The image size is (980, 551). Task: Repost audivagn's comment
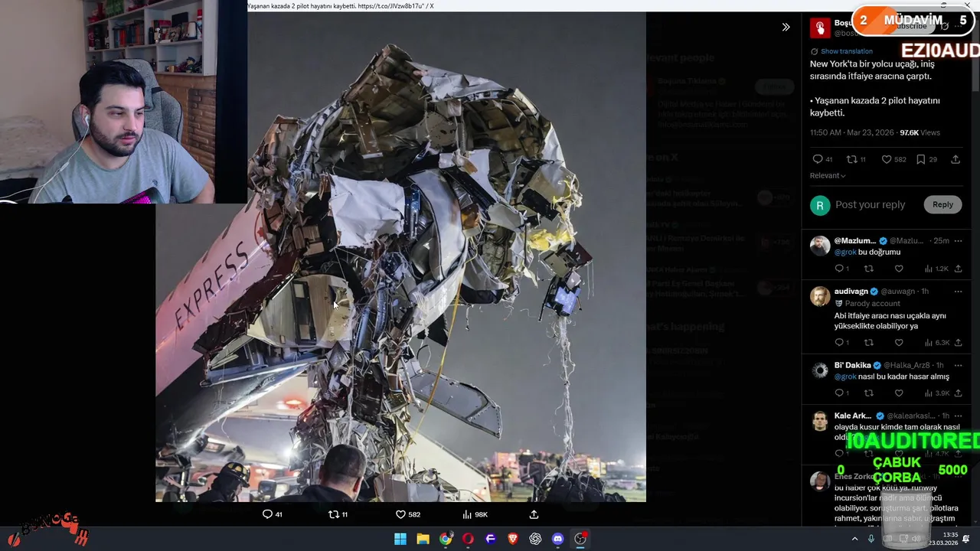coord(868,342)
